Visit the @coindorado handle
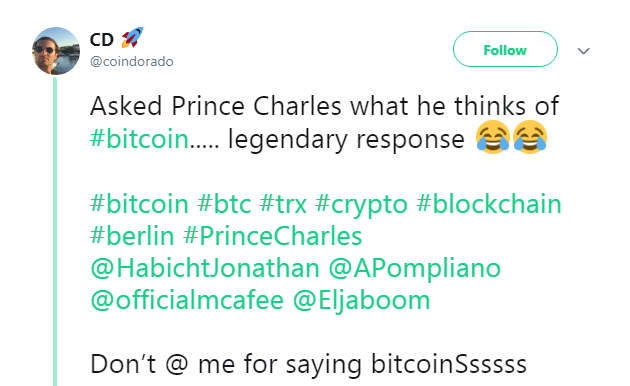This screenshot has height=386, width=630. (132, 61)
